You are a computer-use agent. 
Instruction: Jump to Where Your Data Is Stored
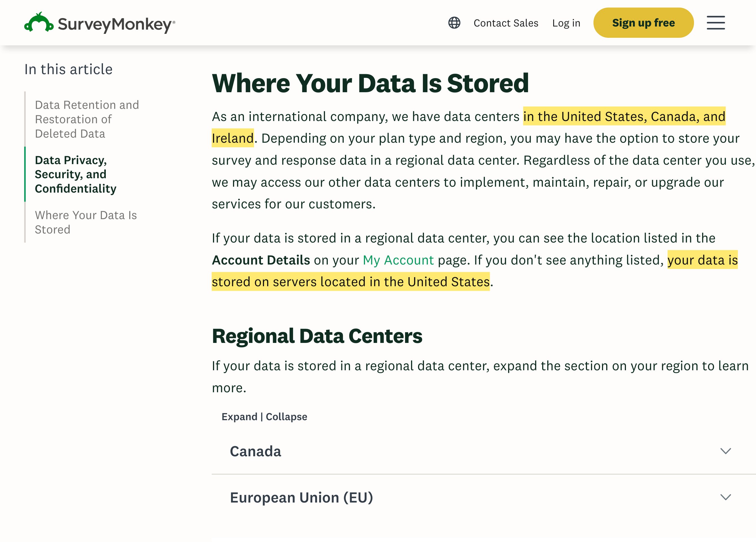coord(86,222)
